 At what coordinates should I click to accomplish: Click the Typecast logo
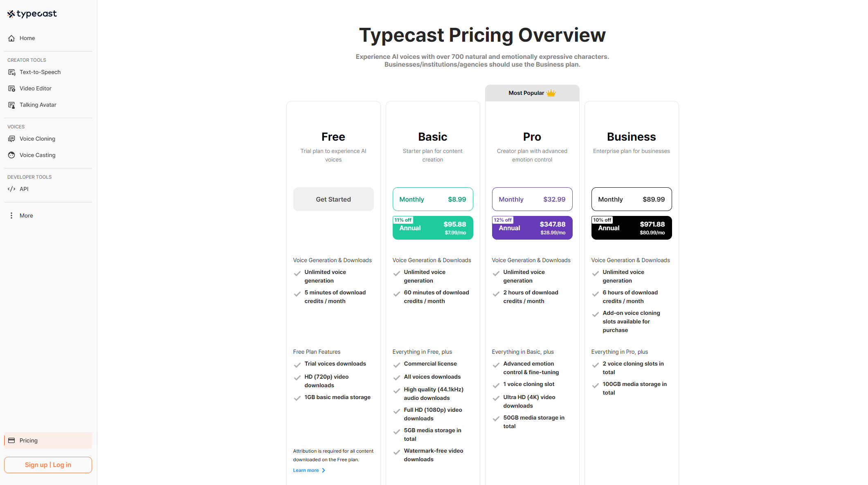click(32, 14)
